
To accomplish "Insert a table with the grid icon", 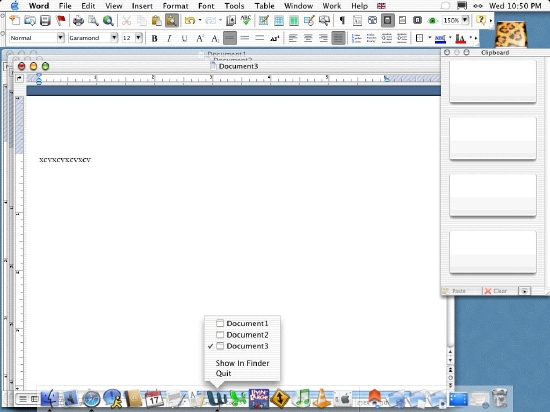I will tap(279, 20).
